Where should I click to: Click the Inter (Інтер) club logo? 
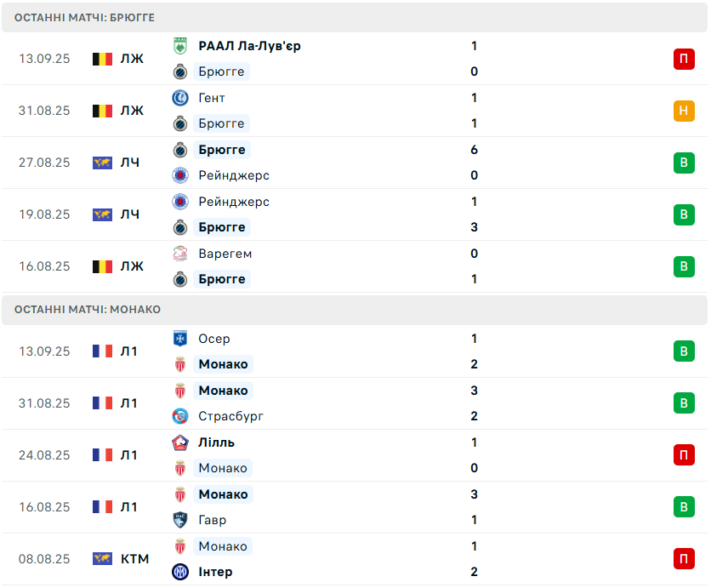[x=180, y=572]
